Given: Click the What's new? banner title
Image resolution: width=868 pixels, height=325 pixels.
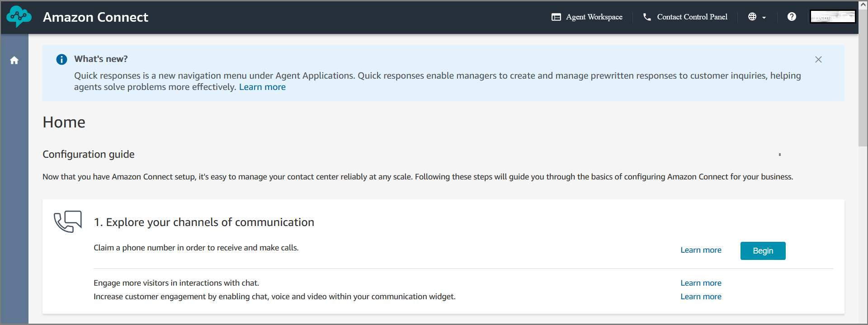Looking at the screenshot, I should click(x=101, y=59).
